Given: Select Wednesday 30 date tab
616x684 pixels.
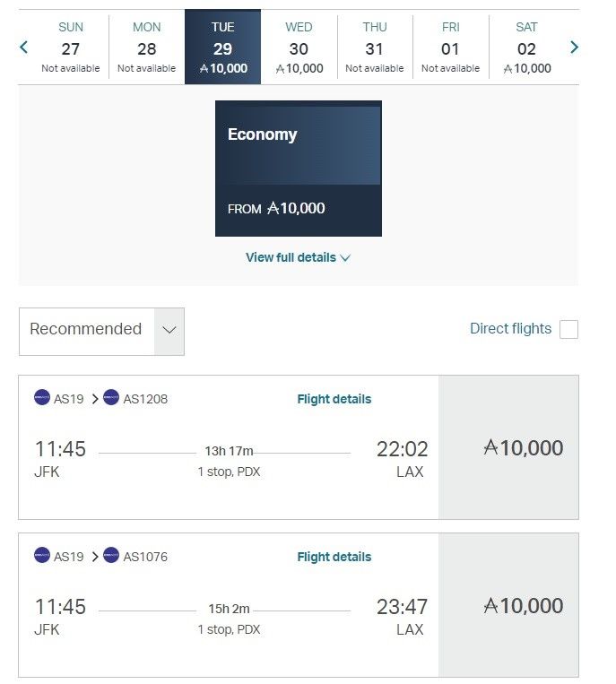Looking at the screenshot, I should tap(299, 48).
